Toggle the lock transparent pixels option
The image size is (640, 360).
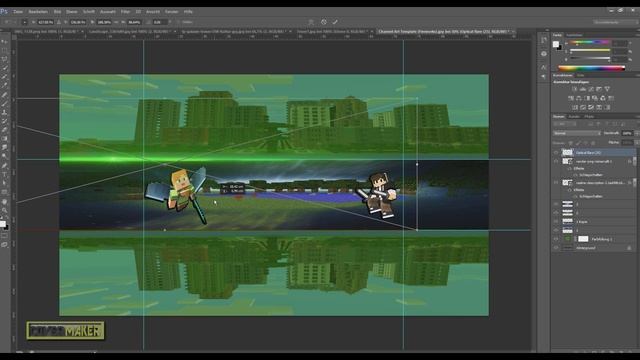click(571, 143)
